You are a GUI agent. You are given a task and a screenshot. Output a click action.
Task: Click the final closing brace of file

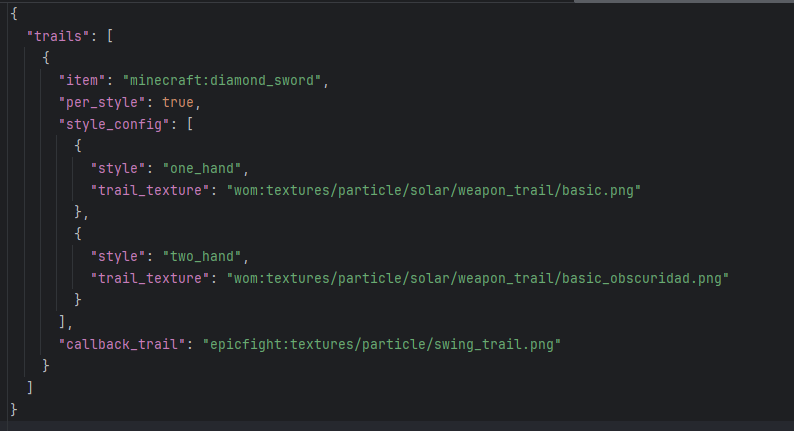coord(14,409)
